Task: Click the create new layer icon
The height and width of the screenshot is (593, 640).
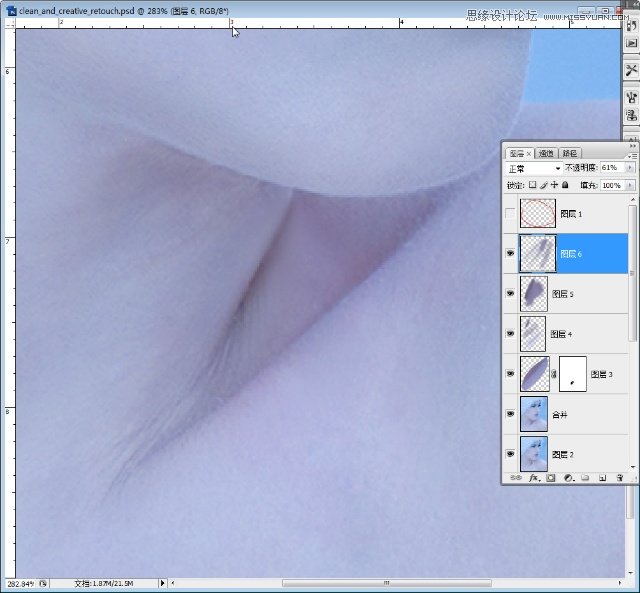Action: (x=602, y=478)
